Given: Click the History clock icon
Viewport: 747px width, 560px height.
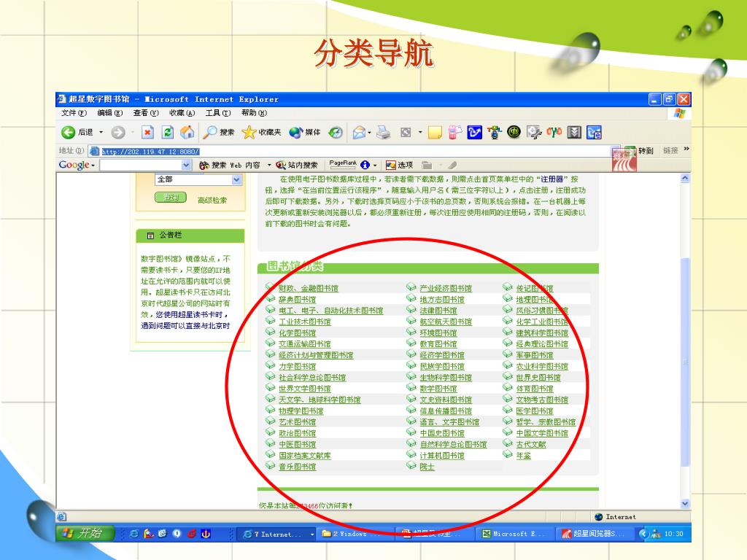Looking at the screenshot, I should click(336, 133).
